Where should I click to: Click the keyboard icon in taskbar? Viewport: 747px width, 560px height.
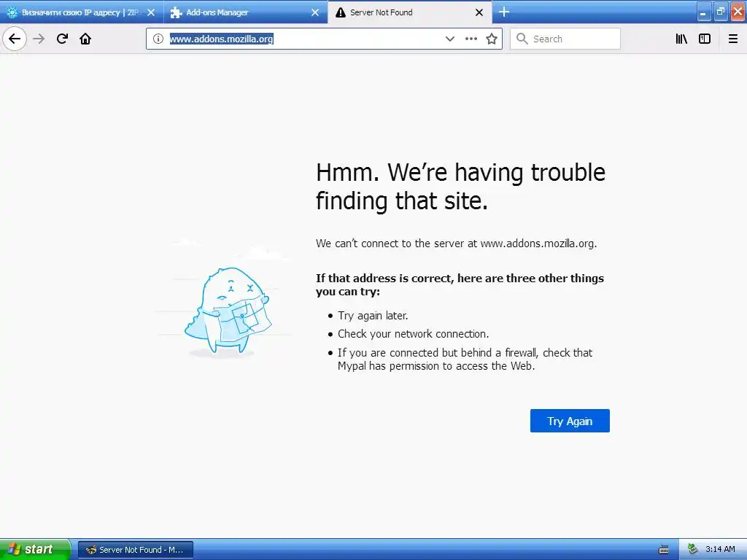pyautogui.click(x=664, y=550)
